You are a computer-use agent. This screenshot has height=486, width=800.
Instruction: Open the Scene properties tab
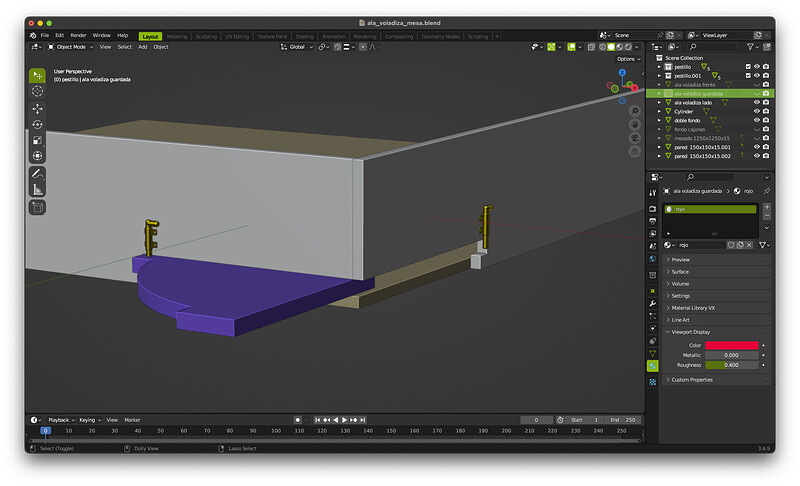[x=653, y=246]
